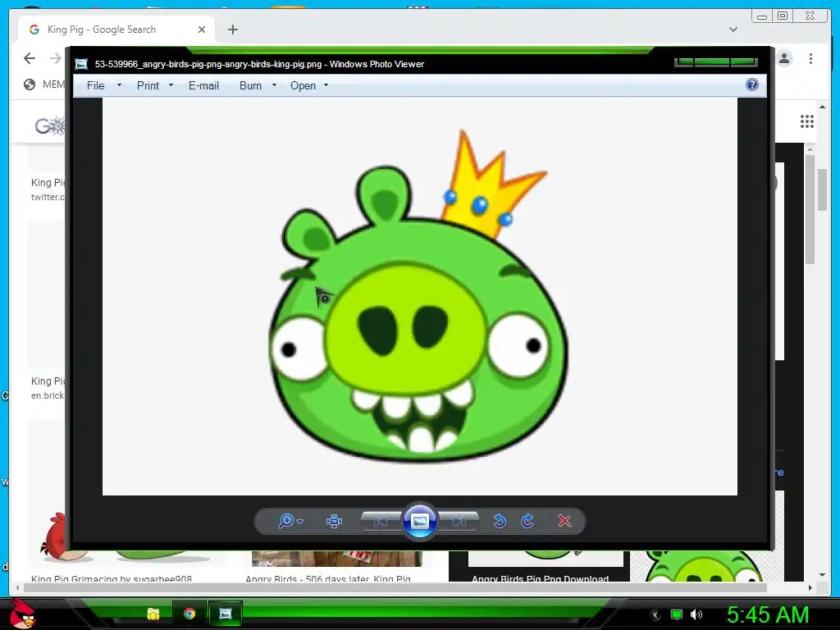Open the Print menu
Screen dimensions: 840x630
(148, 85)
